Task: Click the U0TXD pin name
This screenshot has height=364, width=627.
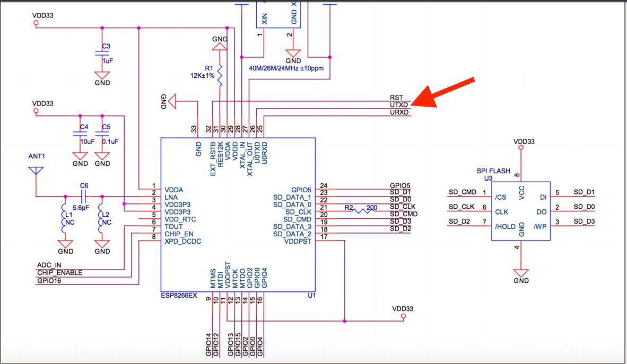Action: tap(257, 152)
